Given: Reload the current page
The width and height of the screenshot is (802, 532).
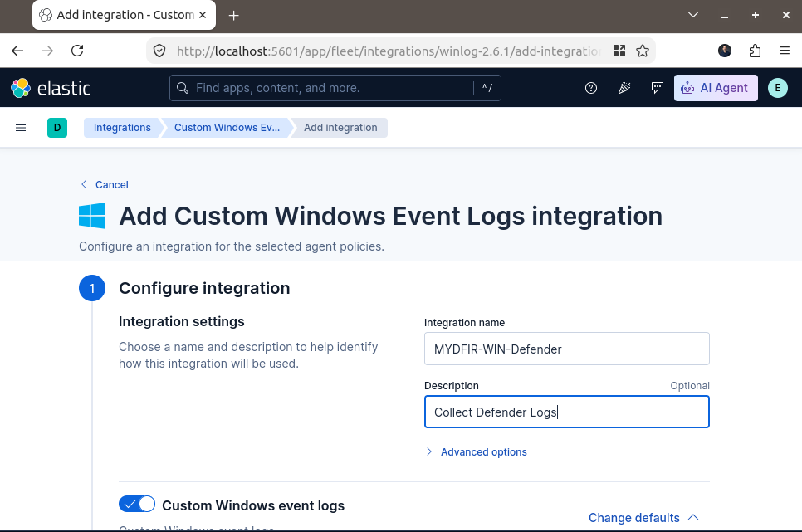Looking at the screenshot, I should (x=77, y=51).
